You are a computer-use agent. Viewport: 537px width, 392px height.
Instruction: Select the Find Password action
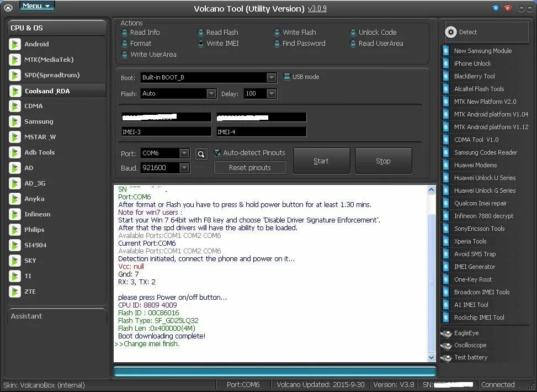[x=277, y=44]
